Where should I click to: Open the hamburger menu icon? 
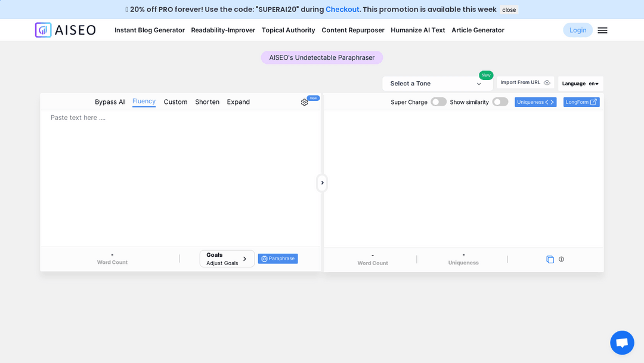[x=602, y=30]
